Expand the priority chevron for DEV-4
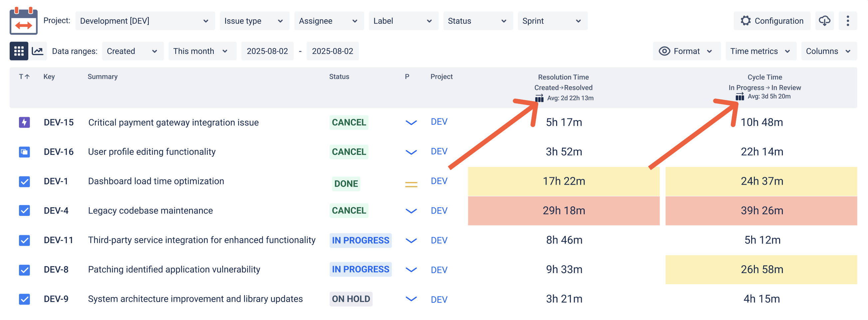The image size is (868, 320). click(x=411, y=211)
